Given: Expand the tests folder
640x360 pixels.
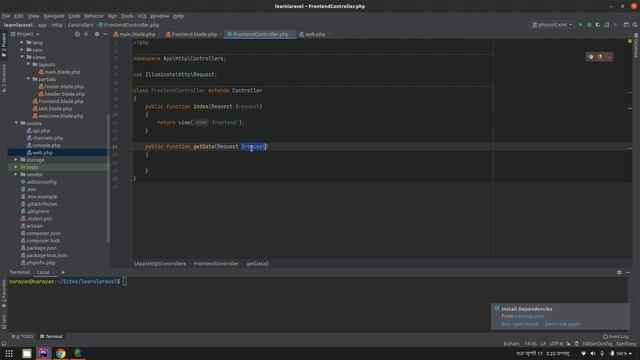Looking at the screenshot, I should pos(16,167).
